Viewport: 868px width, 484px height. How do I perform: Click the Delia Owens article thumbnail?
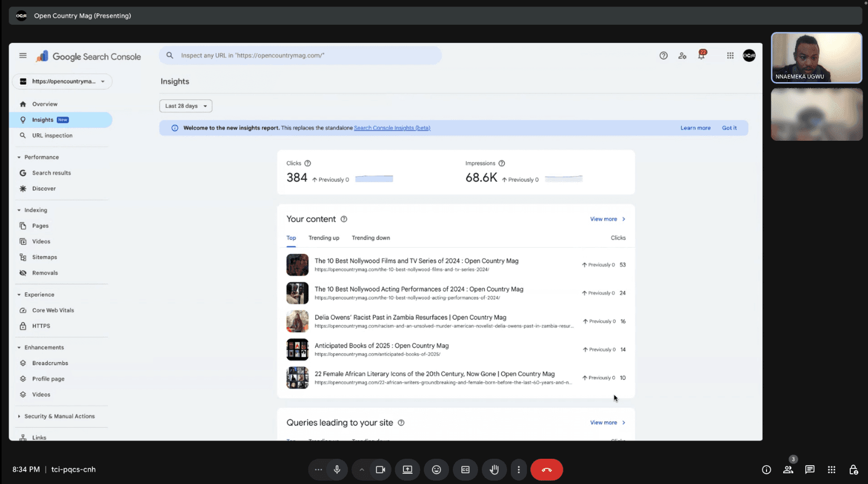point(298,321)
